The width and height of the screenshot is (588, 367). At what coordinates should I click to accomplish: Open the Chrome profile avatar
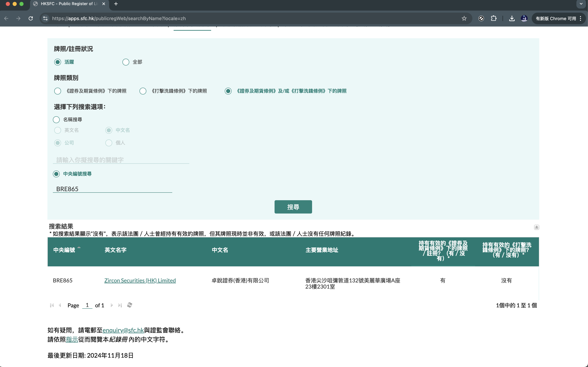tap(524, 18)
